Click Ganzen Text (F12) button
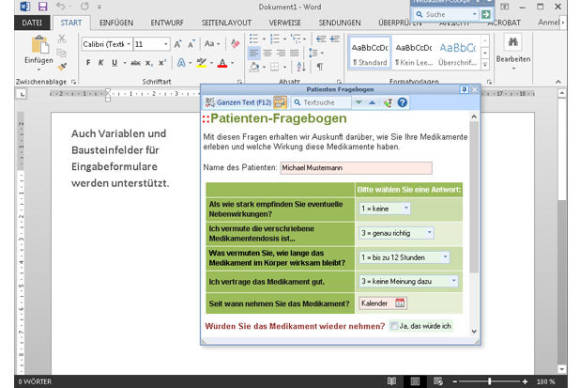Image resolution: width=580 pixels, height=388 pixels. [x=239, y=102]
